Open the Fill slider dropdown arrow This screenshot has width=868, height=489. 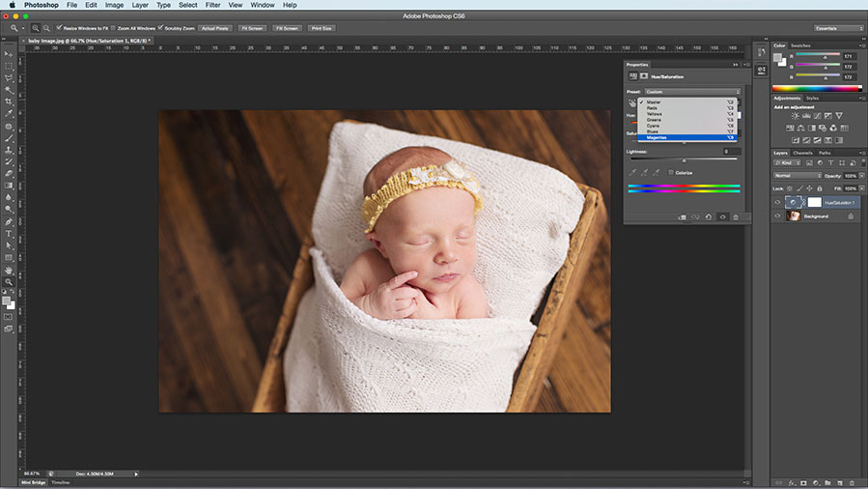862,188
